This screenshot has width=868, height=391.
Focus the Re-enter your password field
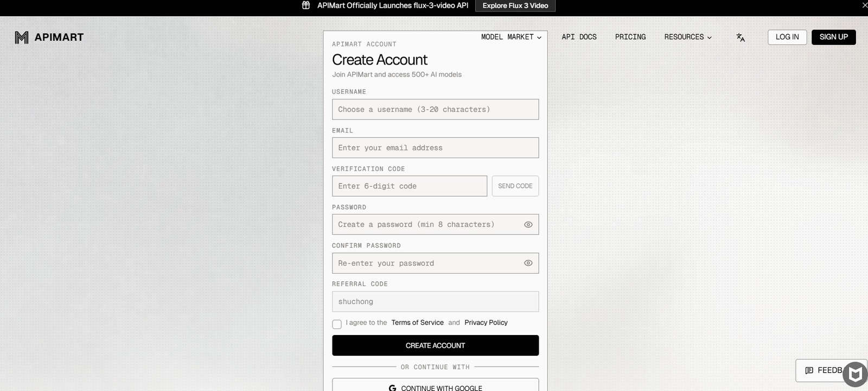coord(436,263)
